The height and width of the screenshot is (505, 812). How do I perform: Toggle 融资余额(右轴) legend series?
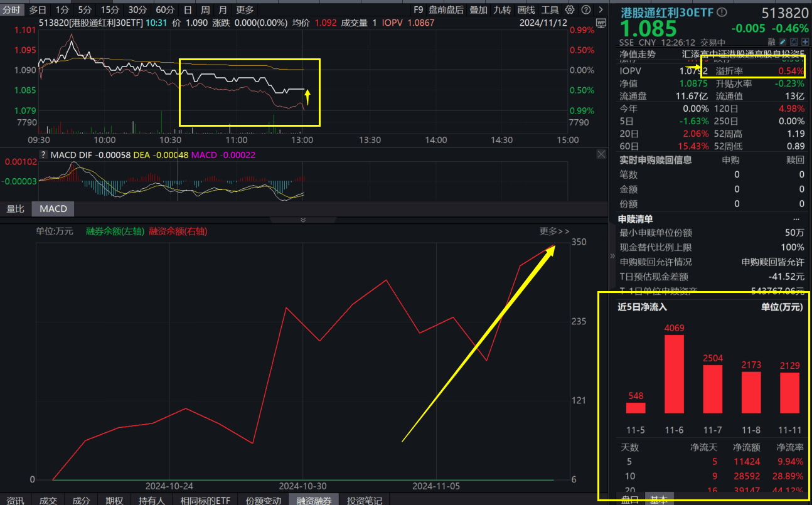tap(178, 231)
